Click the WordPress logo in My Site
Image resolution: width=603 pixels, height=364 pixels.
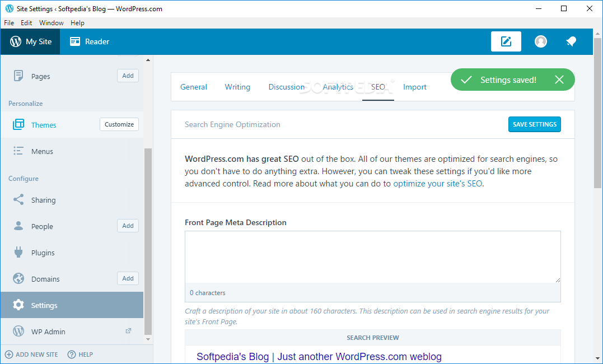tap(15, 41)
